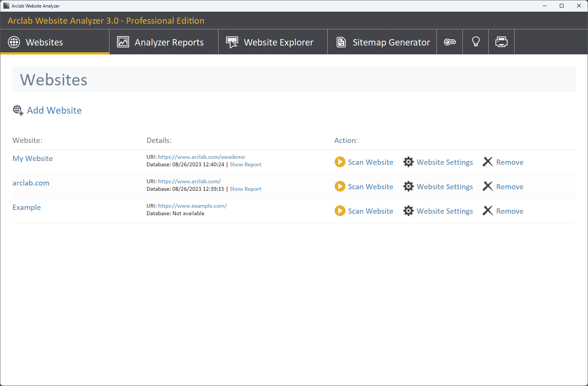Open the My Website entry
The width and height of the screenshot is (588, 386).
(x=33, y=158)
